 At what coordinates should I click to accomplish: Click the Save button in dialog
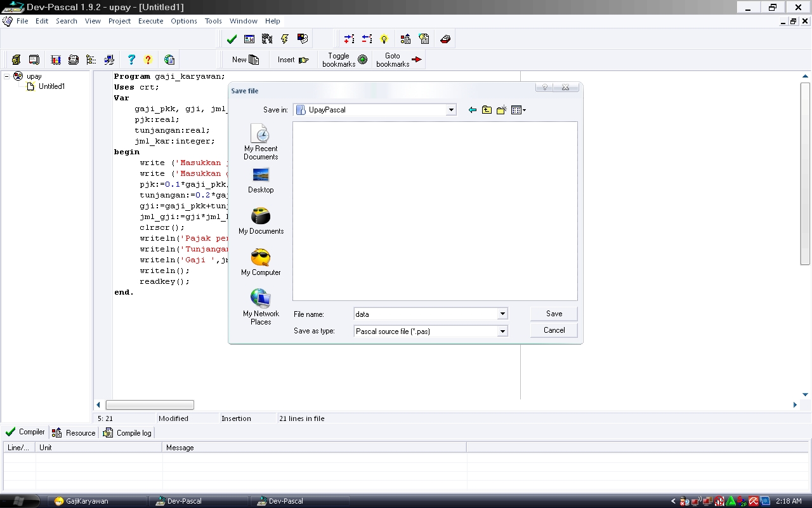pyautogui.click(x=554, y=314)
